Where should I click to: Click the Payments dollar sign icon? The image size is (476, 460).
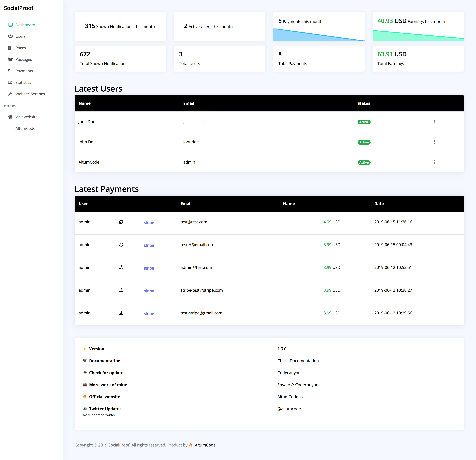pos(9,71)
